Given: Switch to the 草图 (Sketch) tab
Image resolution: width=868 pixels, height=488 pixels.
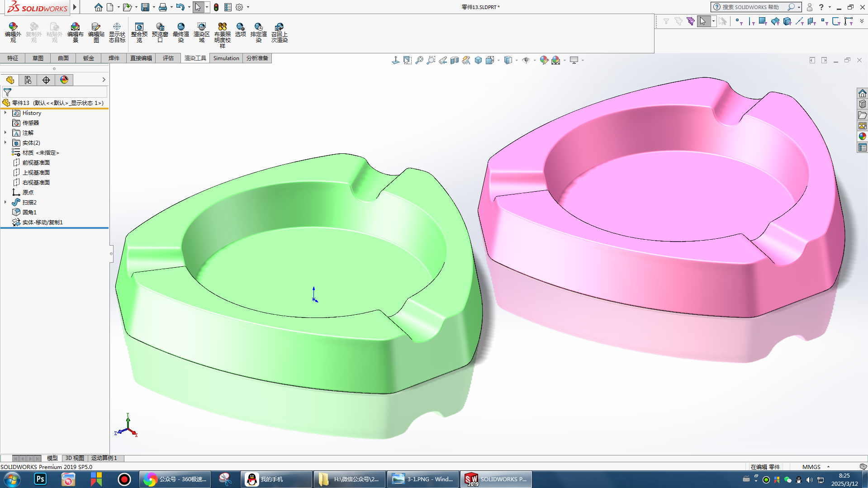Looking at the screenshot, I should 38,58.
